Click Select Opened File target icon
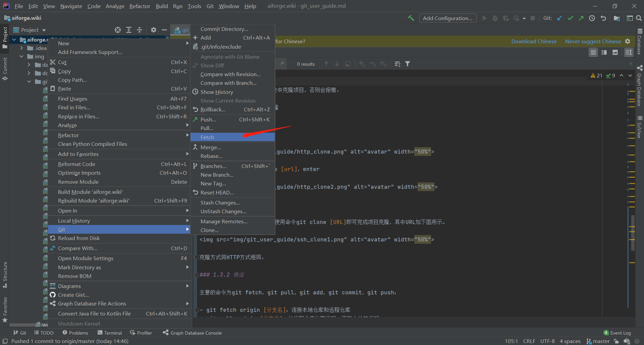Image resolution: width=644 pixels, height=345 pixels. click(118, 30)
